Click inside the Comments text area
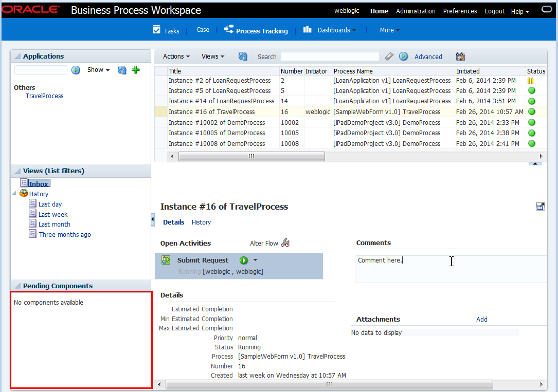Image resolution: width=558 pixels, height=392 pixels. click(451, 269)
